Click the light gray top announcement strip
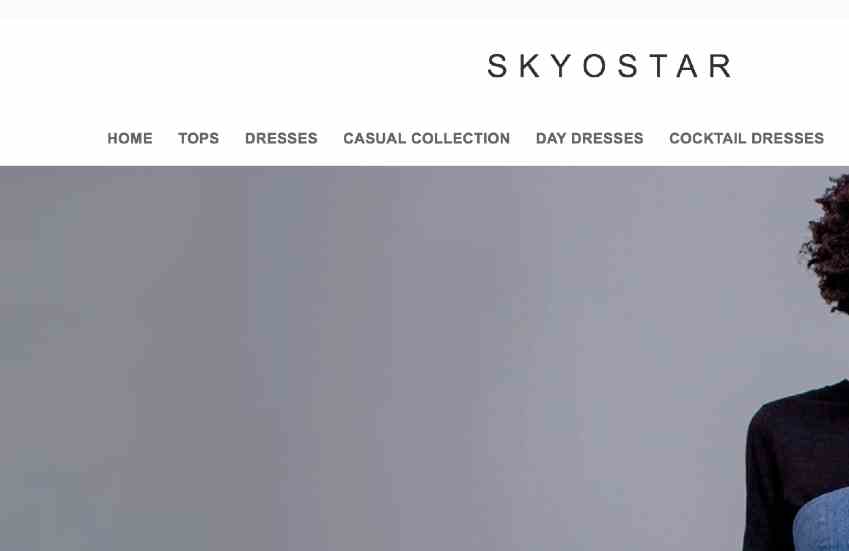 [424, 9]
